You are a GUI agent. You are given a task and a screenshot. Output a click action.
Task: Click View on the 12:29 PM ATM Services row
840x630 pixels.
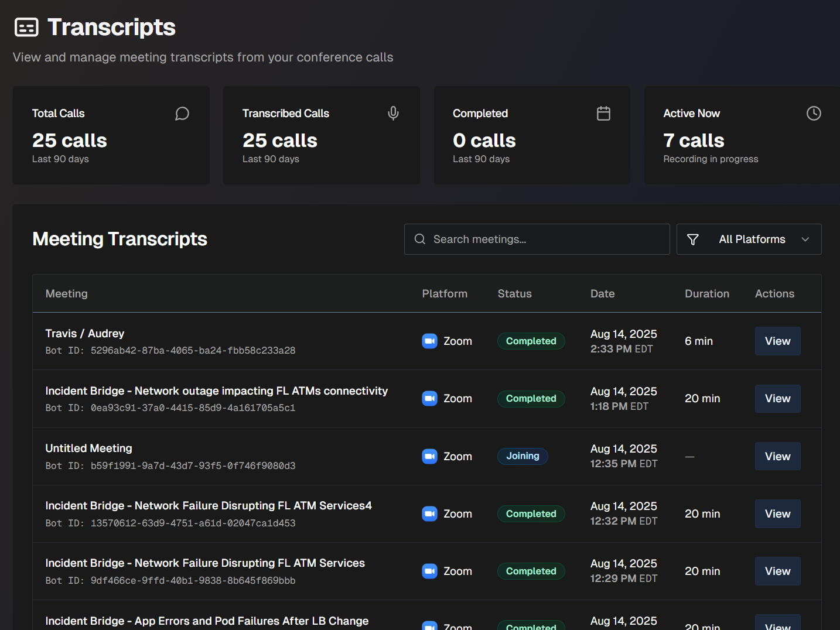coord(777,571)
